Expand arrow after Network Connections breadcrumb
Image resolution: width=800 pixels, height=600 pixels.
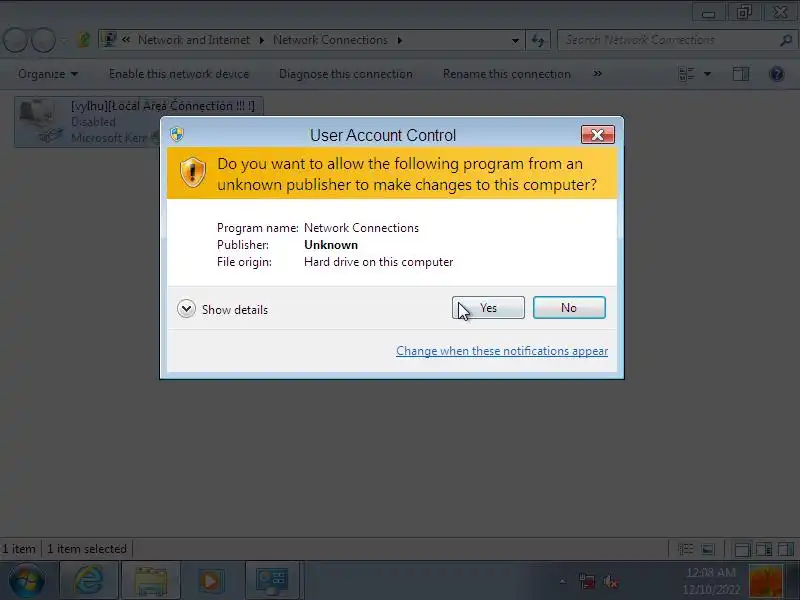399,40
